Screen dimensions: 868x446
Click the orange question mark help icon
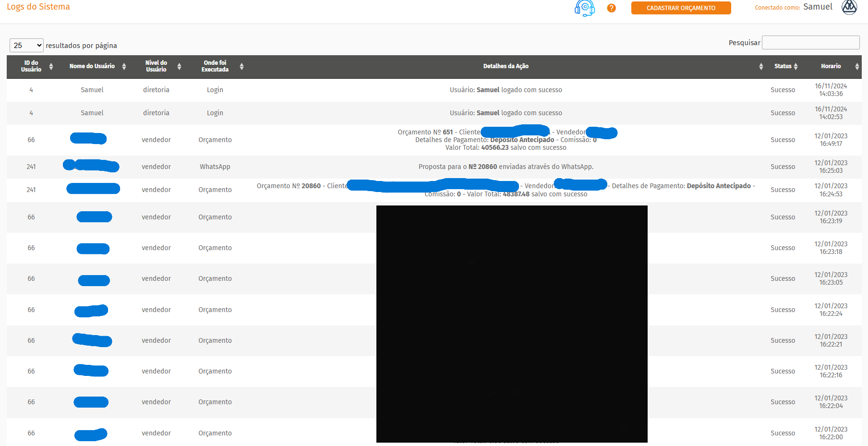pos(611,8)
